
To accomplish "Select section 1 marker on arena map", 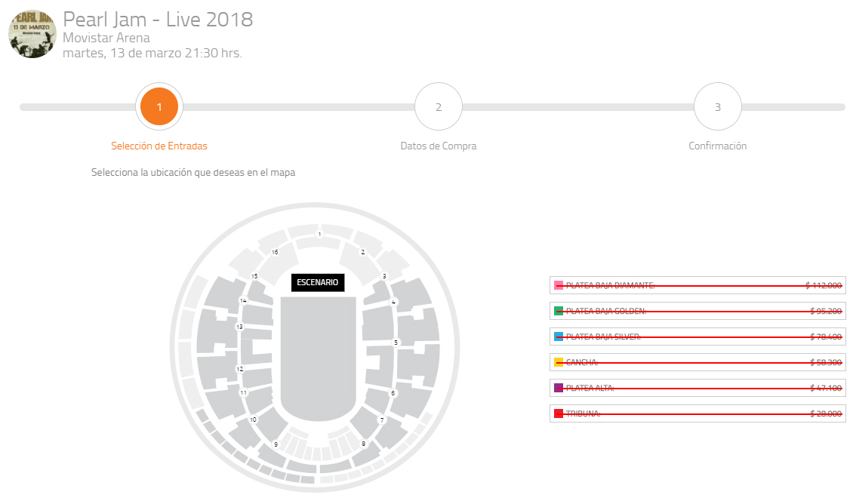I will coord(319,235).
